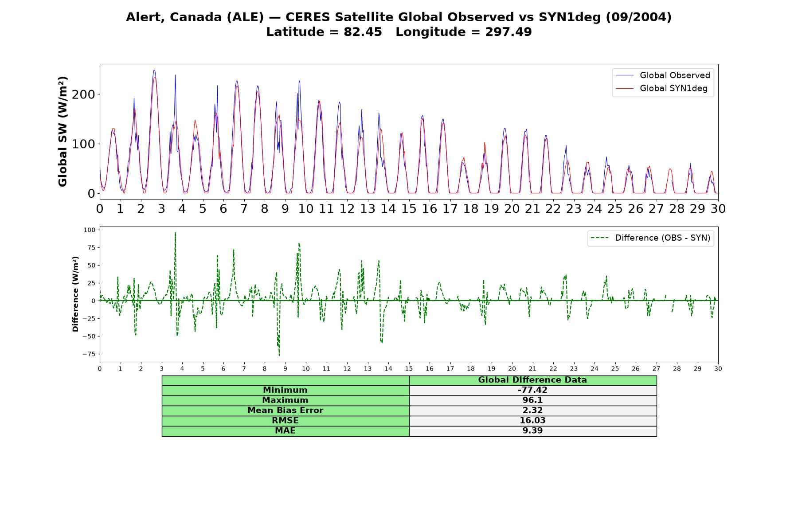The height and width of the screenshot is (532, 798).
Task: Click the Difference (OBS - SYN) legend entry
Action: click(x=651, y=238)
